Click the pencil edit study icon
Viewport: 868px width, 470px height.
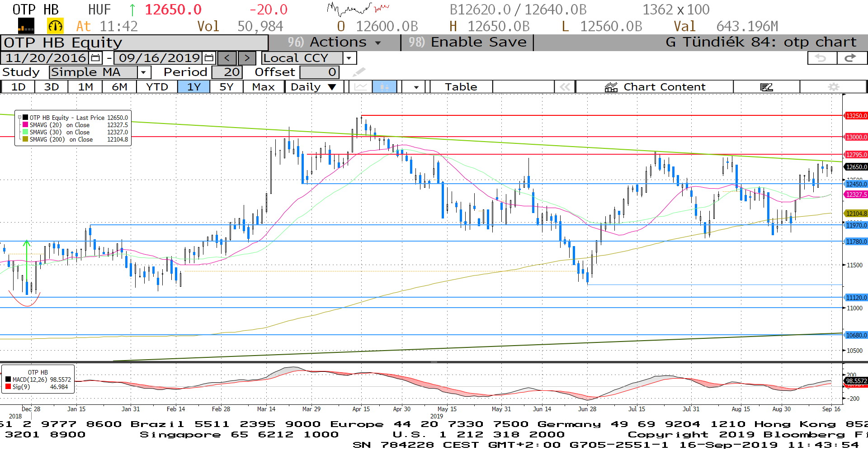359,72
